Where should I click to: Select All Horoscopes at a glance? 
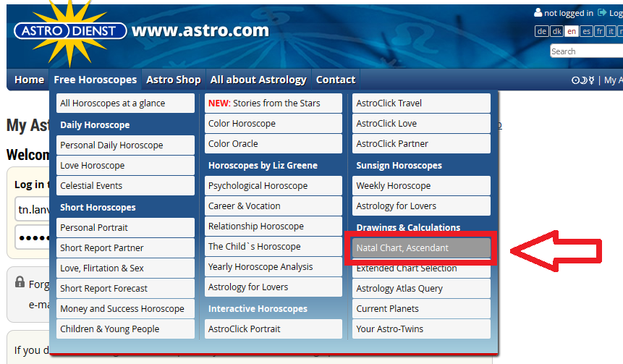coord(126,103)
